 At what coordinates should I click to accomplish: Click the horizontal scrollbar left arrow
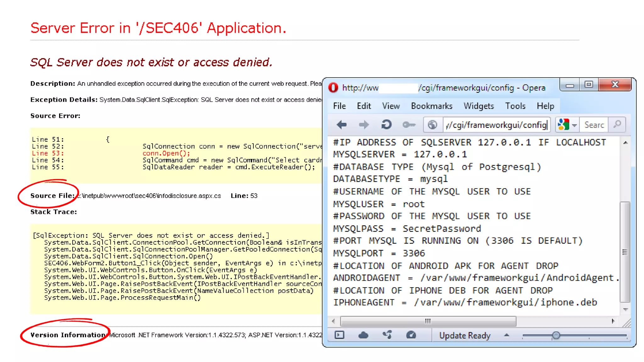coord(333,321)
